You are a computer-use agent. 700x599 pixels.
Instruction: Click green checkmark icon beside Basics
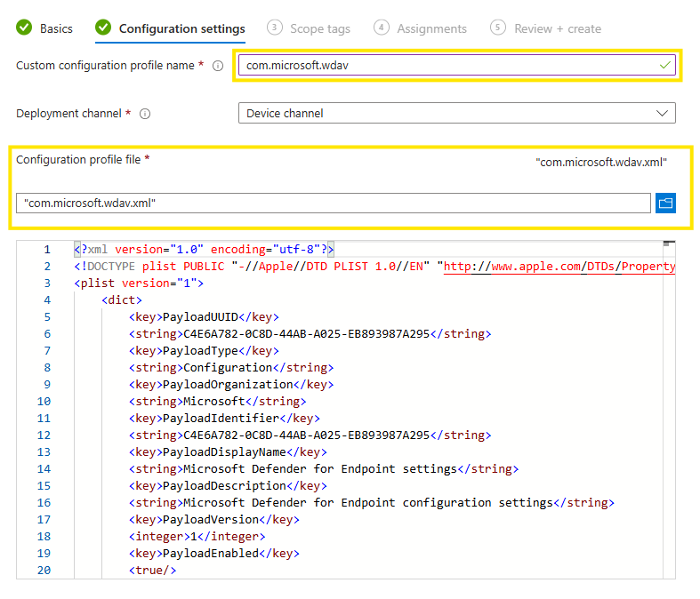point(24,28)
